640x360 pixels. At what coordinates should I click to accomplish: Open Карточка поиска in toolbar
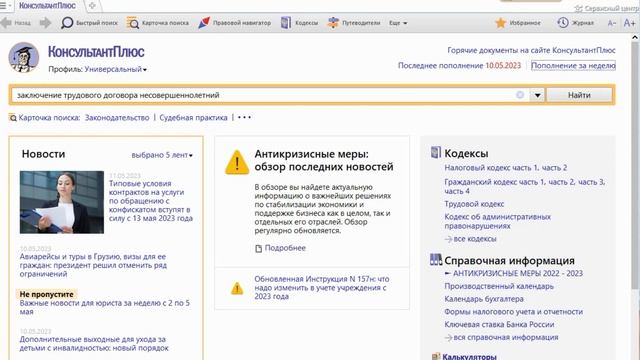pos(158,23)
